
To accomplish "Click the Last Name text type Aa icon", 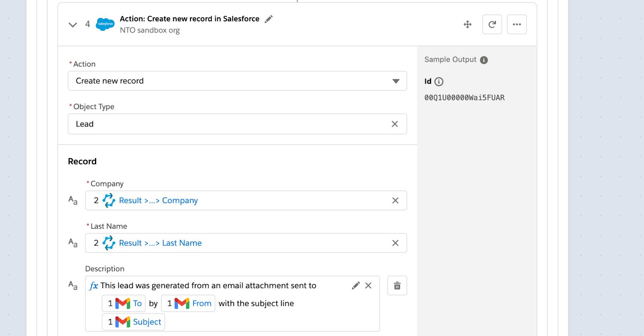I will point(73,243).
